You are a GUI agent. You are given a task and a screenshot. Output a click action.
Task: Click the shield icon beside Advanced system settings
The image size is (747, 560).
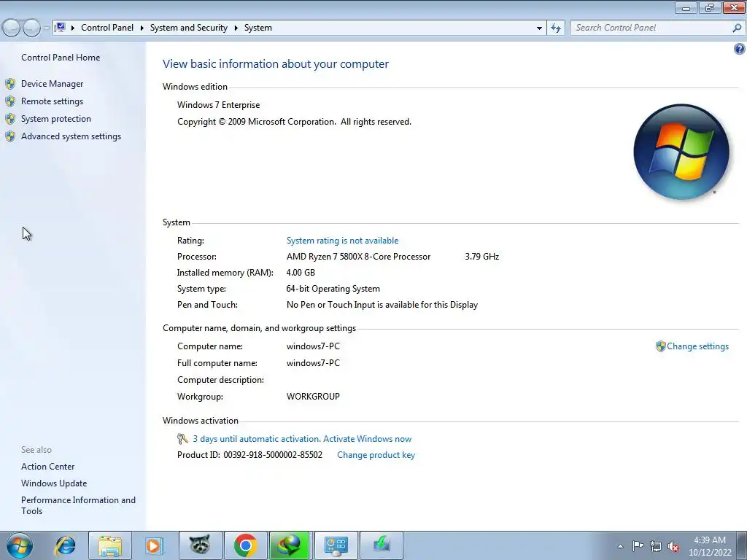(10, 136)
